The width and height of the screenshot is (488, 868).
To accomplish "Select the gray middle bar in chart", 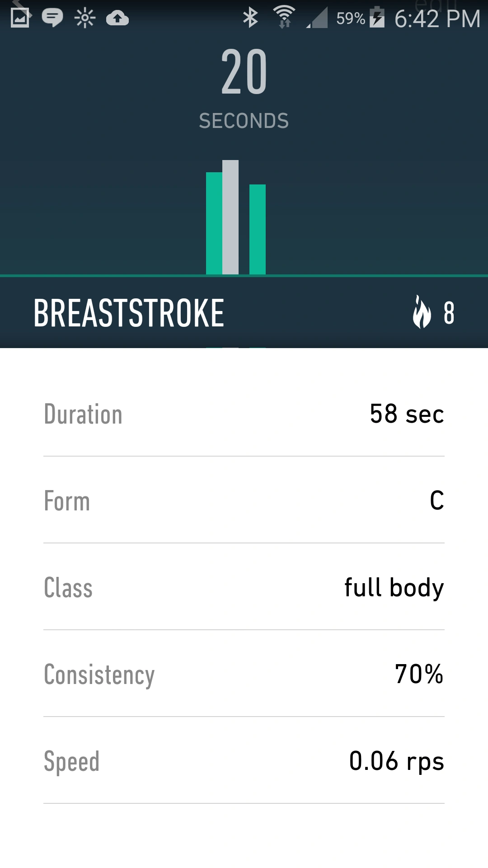I will click(x=230, y=217).
